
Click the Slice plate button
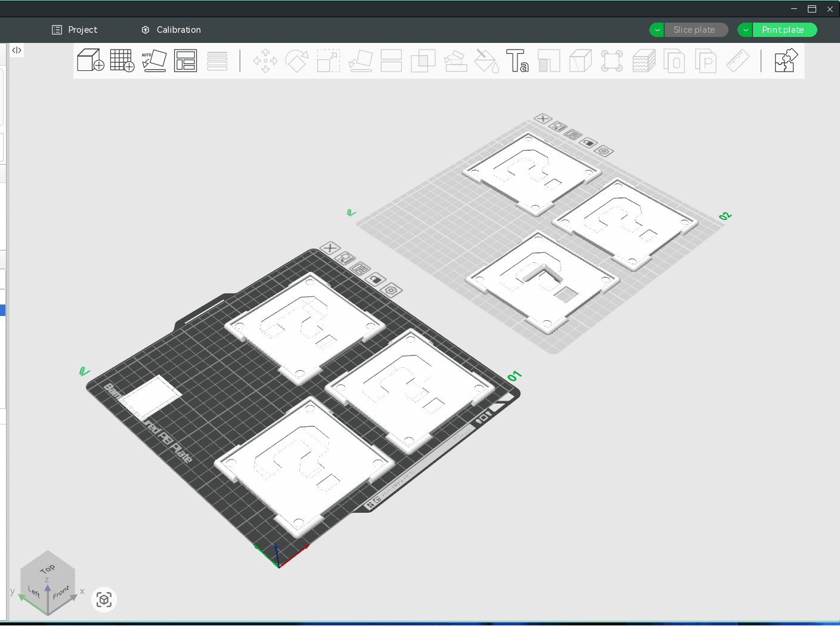point(696,29)
